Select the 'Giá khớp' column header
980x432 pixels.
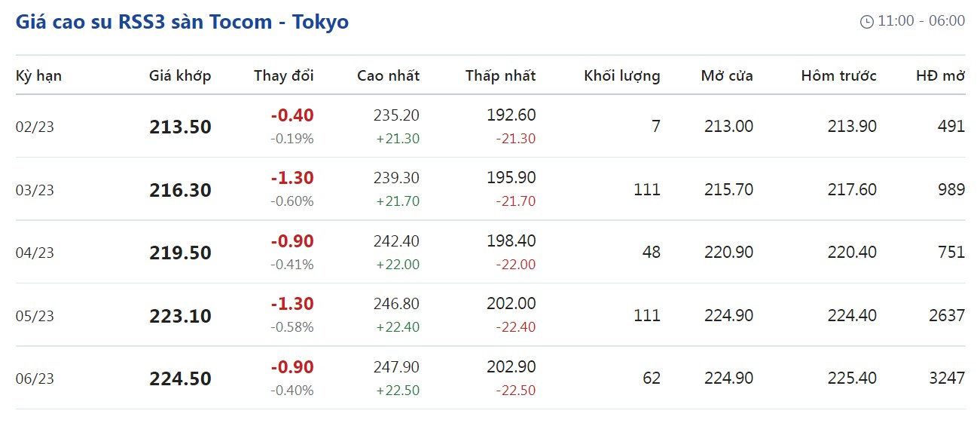click(x=180, y=75)
